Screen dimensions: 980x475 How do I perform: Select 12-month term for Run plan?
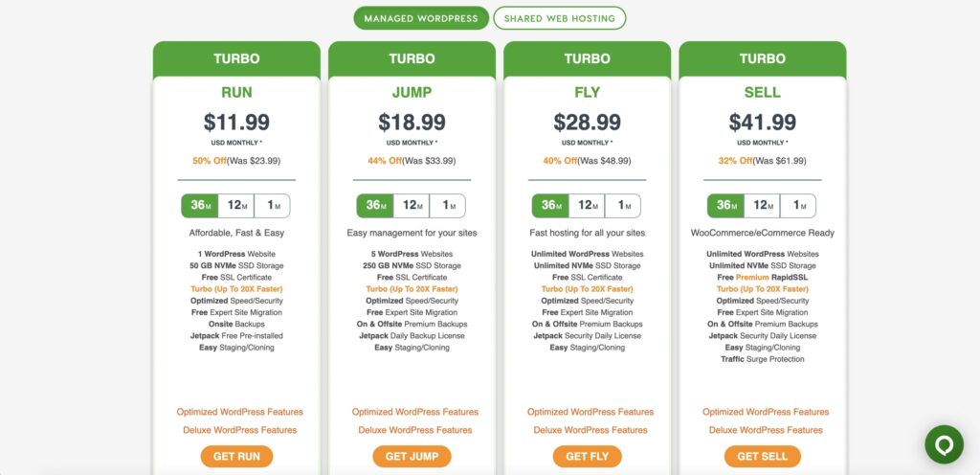236,206
